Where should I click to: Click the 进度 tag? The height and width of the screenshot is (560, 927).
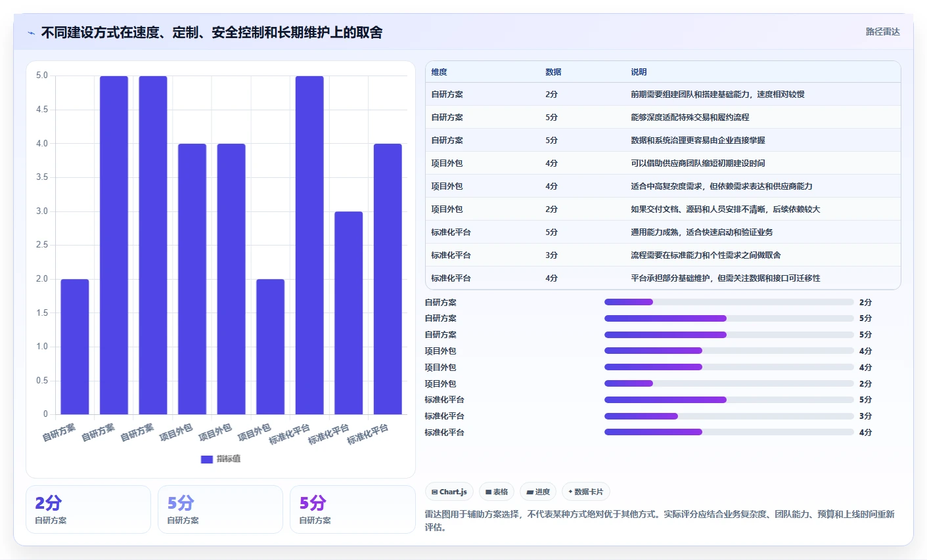tap(538, 492)
